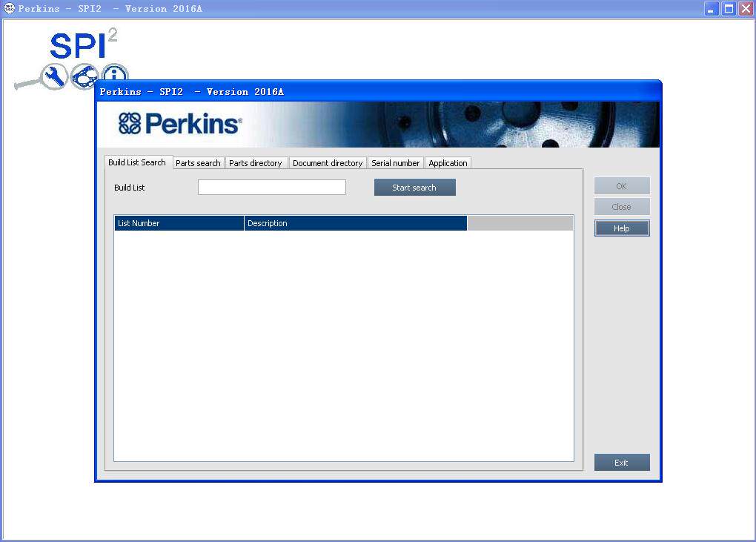Click the gasket parts icon below the SPI2 logo
The height and width of the screenshot is (542, 756).
coord(84,76)
